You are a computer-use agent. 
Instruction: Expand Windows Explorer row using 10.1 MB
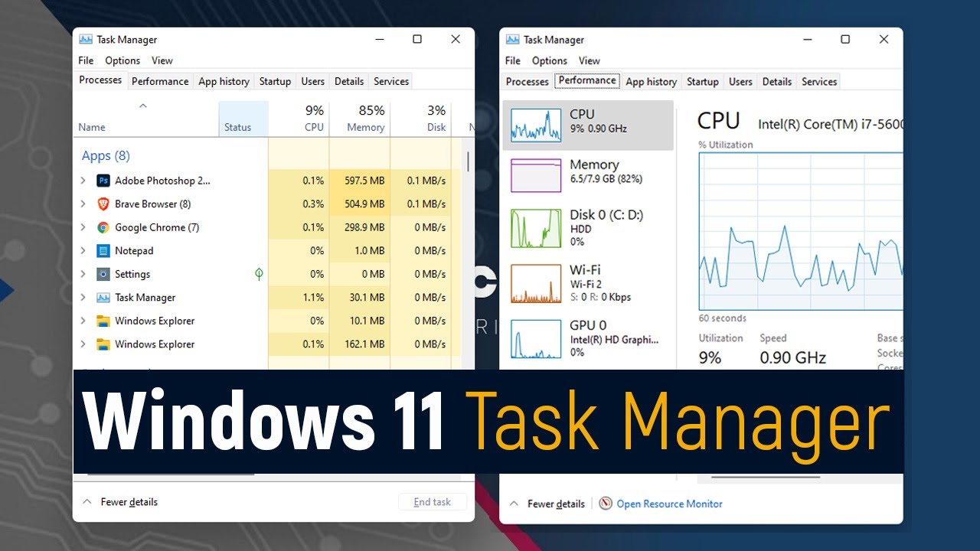(83, 321)
